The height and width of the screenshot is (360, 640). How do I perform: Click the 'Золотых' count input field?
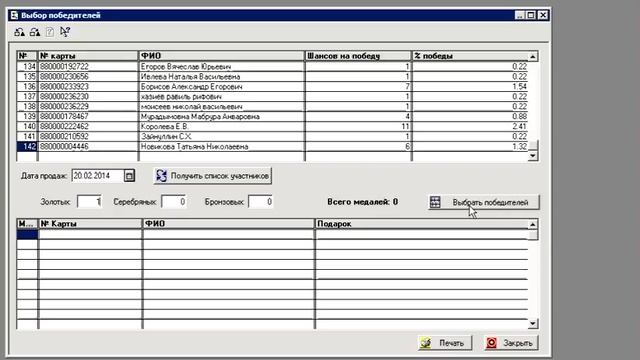(x=89, y=202)
